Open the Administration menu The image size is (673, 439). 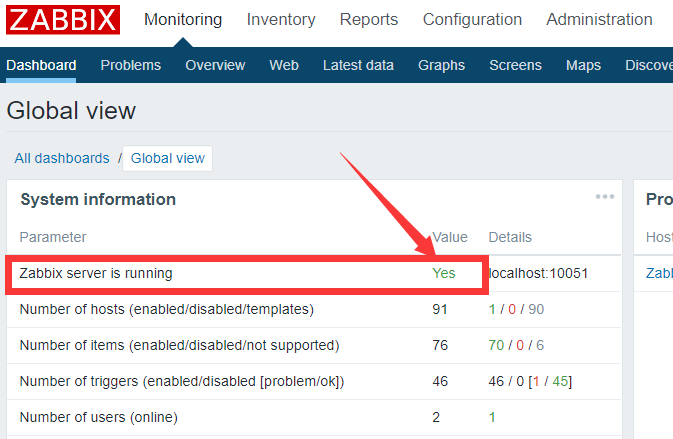pos(599,20)
